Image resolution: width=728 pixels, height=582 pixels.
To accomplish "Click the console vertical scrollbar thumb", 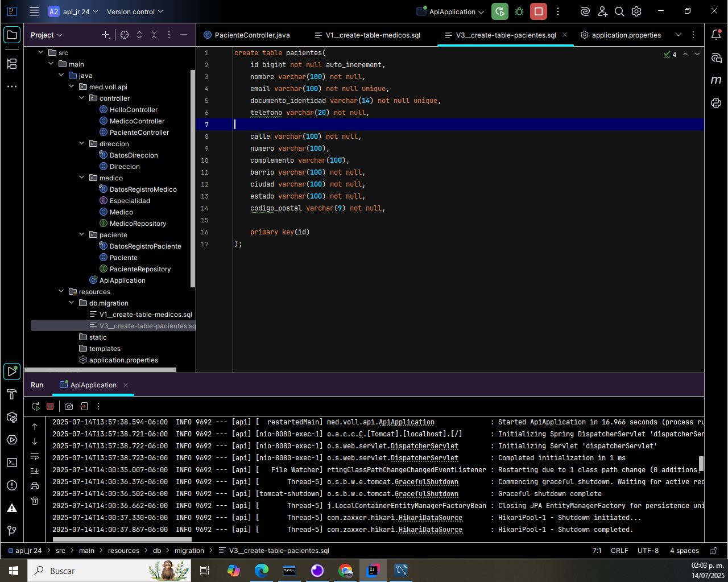I will 701,464.
